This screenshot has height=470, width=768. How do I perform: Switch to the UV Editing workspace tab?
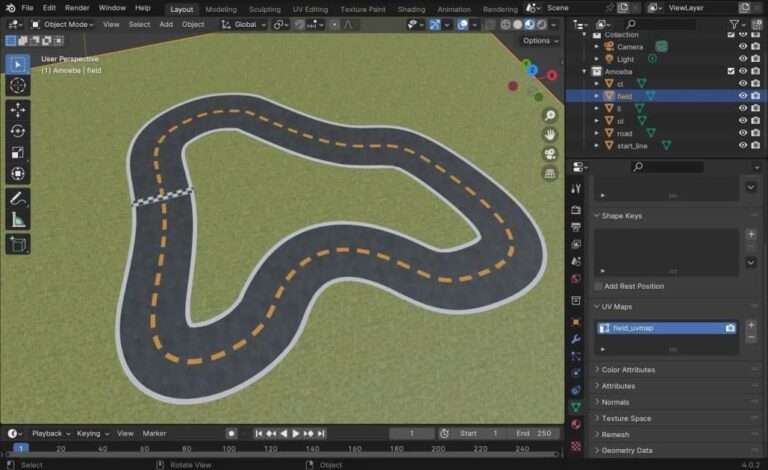click(310, 9)
